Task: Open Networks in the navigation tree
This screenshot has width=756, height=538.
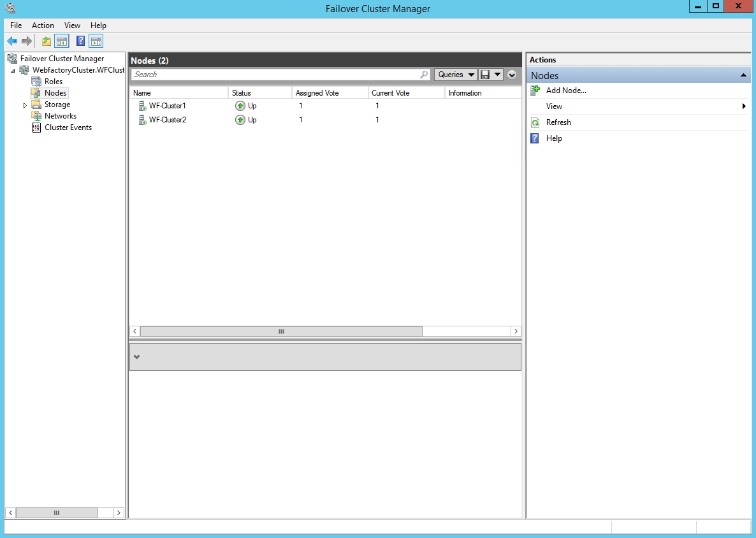Action: click(x=60, y=116)
